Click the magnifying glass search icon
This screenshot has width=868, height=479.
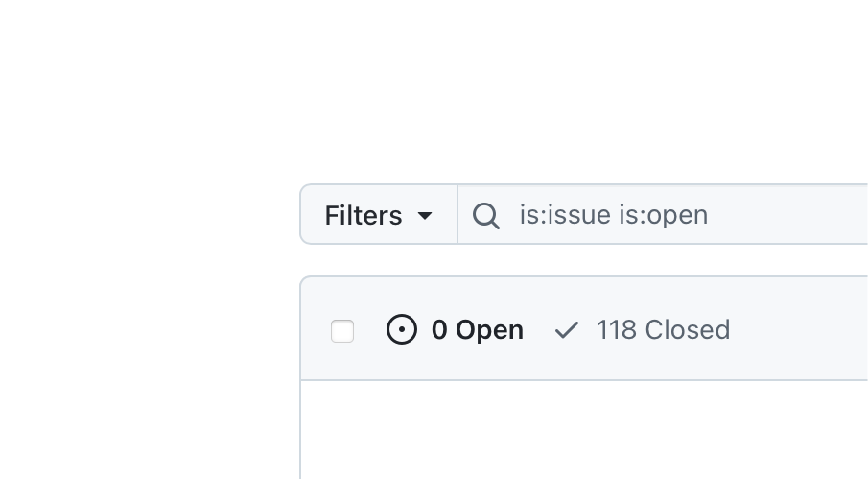pyautogui.click(x=486, y=216)
